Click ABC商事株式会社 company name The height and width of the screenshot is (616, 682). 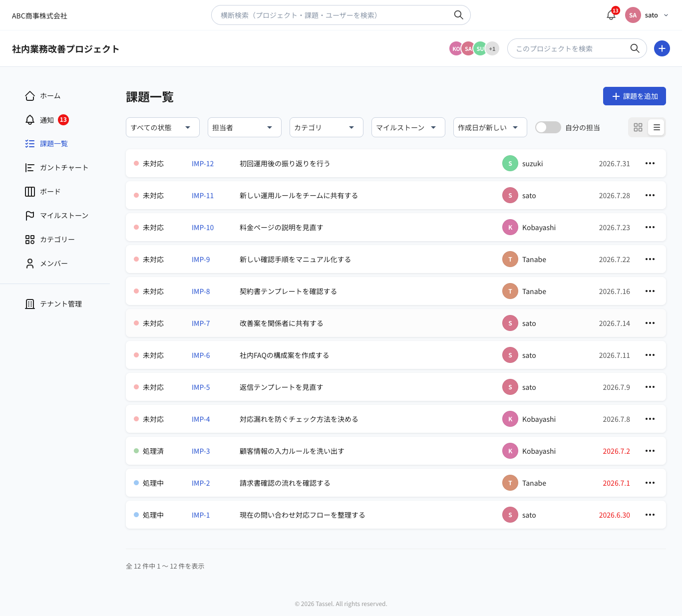point(39,16)
